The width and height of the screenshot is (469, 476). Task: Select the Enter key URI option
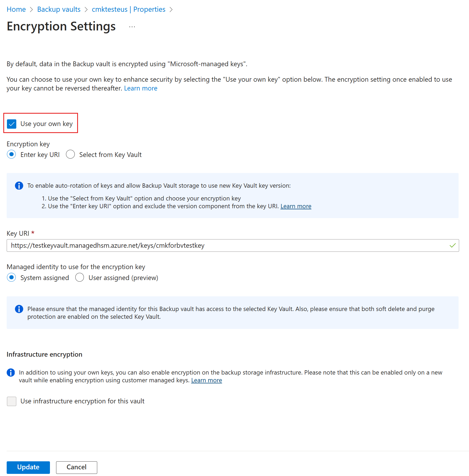11,154
